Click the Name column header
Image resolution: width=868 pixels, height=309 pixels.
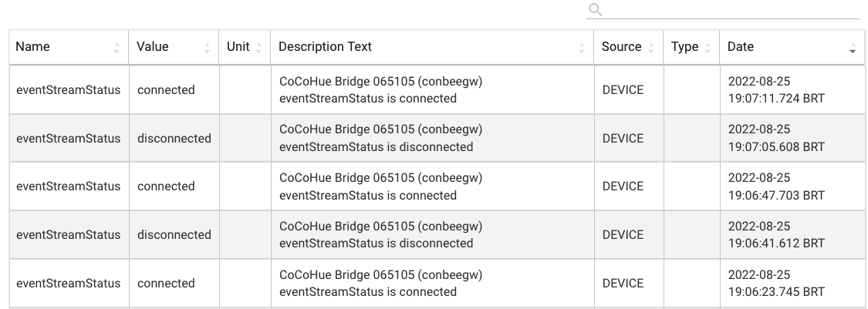[x=33, y=47]
